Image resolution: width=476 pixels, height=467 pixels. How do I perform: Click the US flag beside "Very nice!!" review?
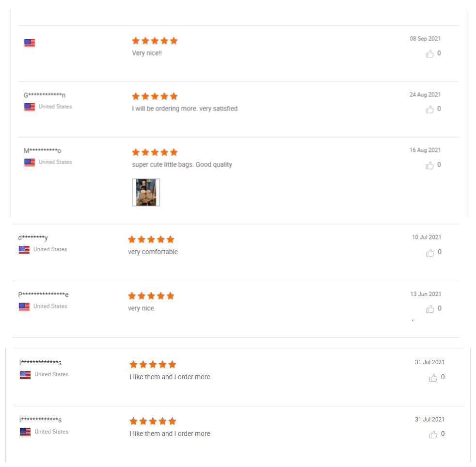click(x=30, y=43)
